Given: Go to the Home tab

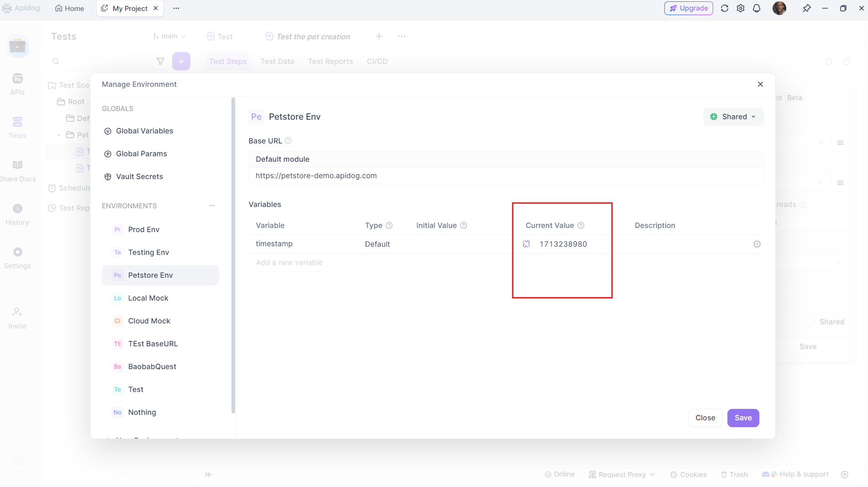Looking at the screenshot, I should coord(69,8).
